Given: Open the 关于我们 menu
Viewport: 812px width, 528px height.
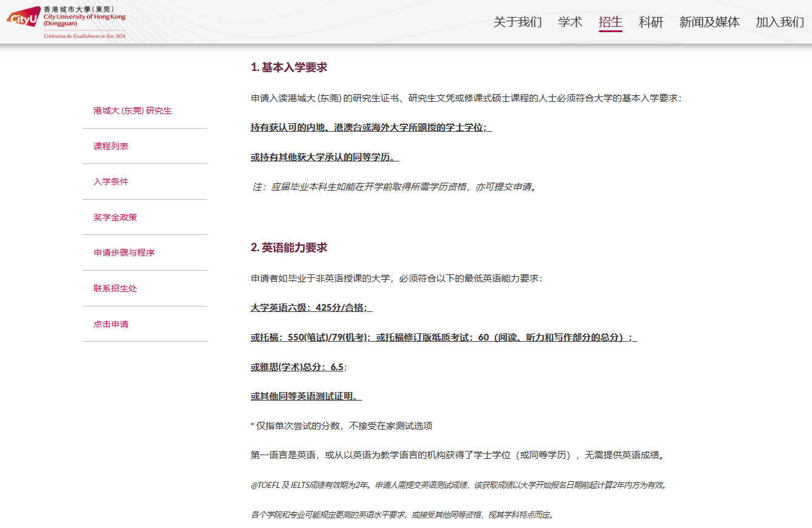Looking at the screenshot, I should coord(517,22).
